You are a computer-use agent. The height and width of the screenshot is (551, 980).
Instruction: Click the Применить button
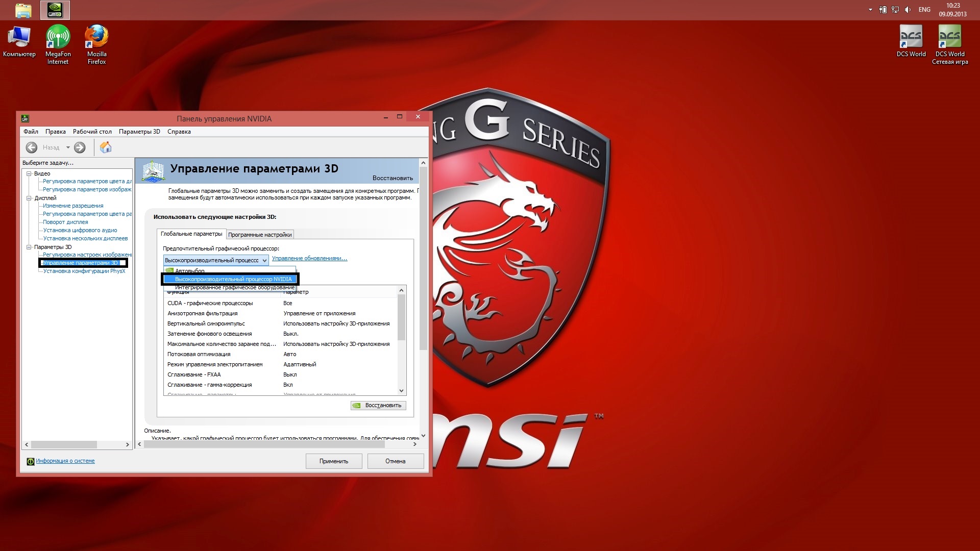pos(334,461)
